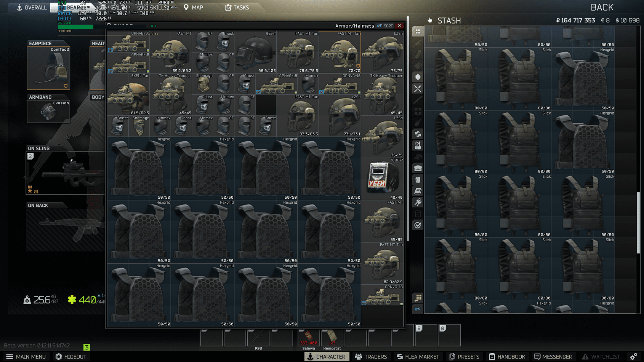Filter stash by containers briefcase icon
Viewport: 644px width, 362px height.
tap(418, 168)
